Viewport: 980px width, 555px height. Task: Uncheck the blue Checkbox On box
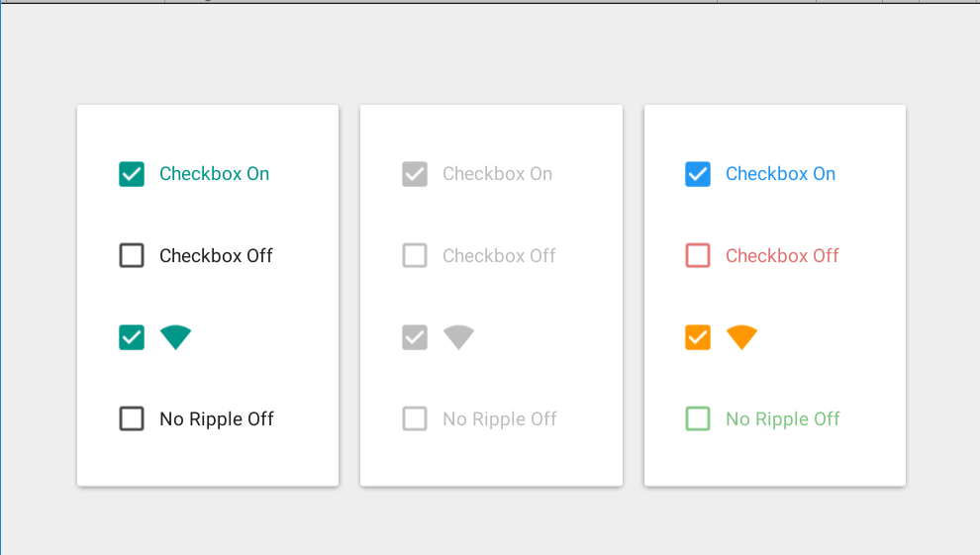(x=698, y=174)
